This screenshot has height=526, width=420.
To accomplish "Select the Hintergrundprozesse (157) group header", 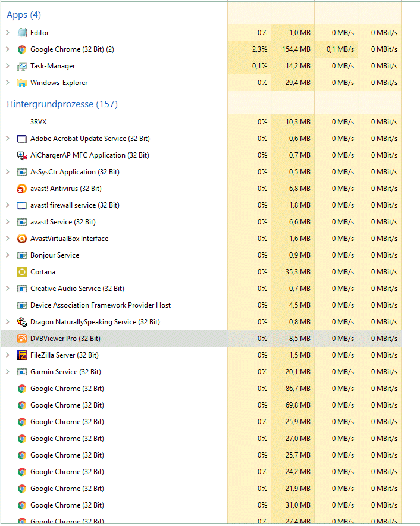I will pyautogui.click(x=62, y=104).
